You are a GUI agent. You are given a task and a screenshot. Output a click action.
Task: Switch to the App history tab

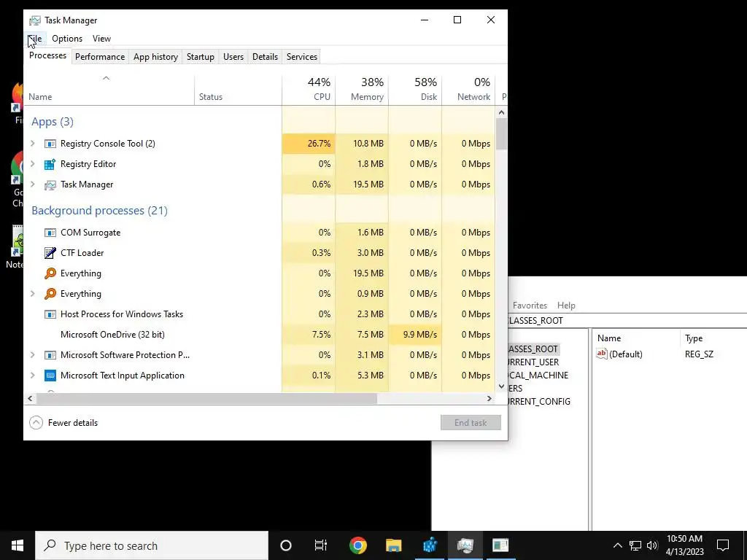coord(156,57)
